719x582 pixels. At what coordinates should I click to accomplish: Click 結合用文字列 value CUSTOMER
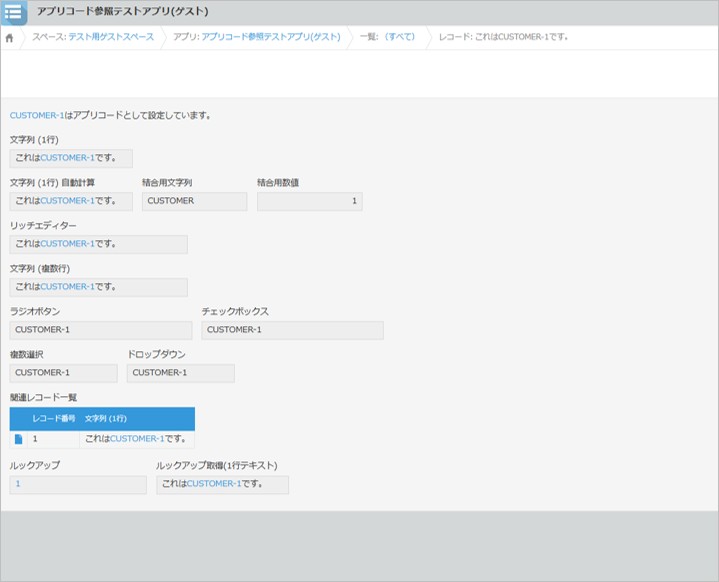[194, 201]
